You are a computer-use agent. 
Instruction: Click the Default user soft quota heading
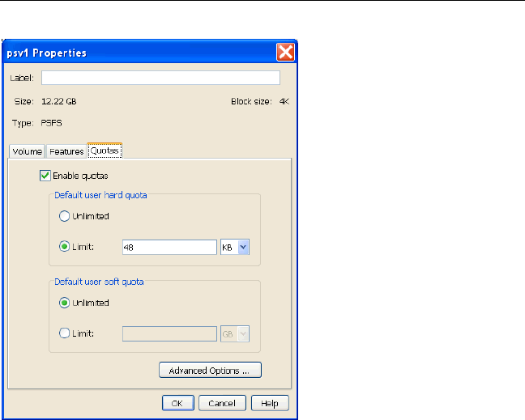[99, 282]
